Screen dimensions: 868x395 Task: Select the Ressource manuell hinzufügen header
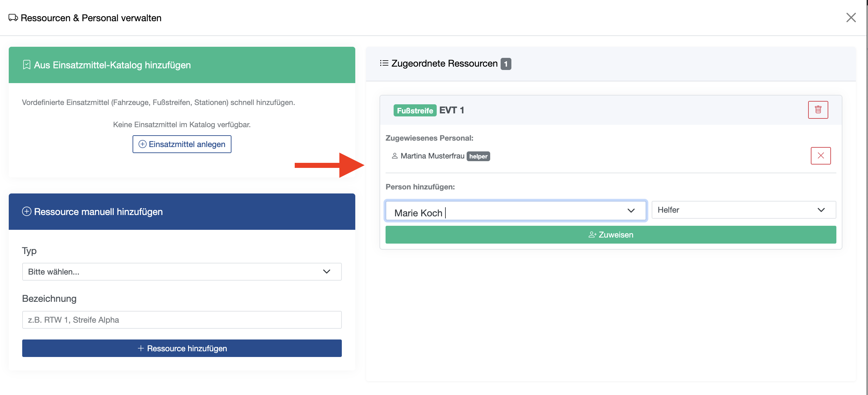point(182,211)
